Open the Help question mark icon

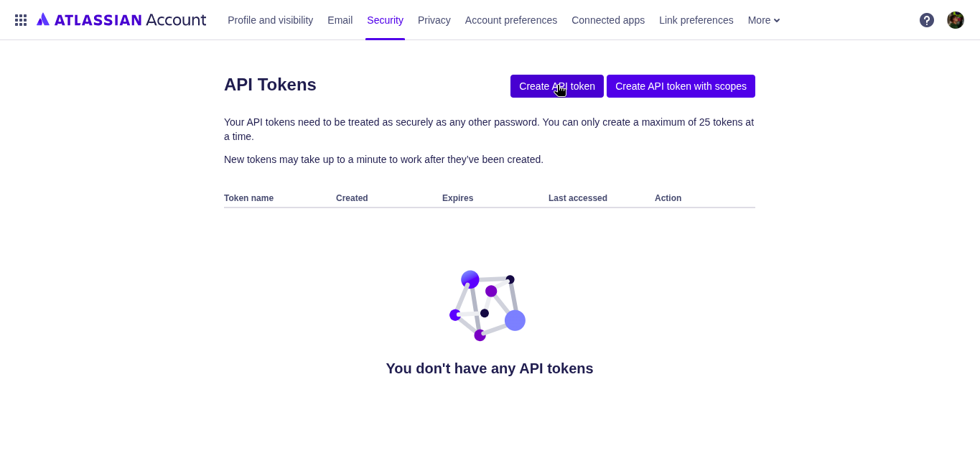(x=927, y=20)
